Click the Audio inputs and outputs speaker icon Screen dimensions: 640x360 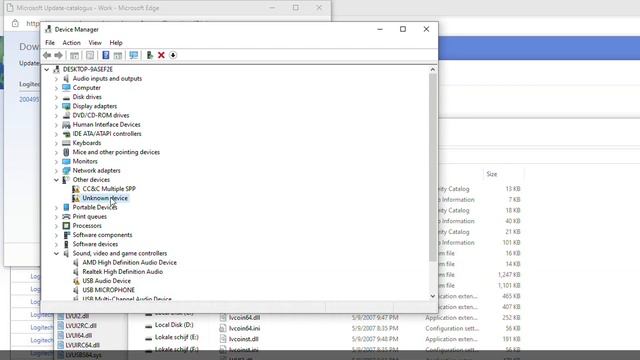66,78
